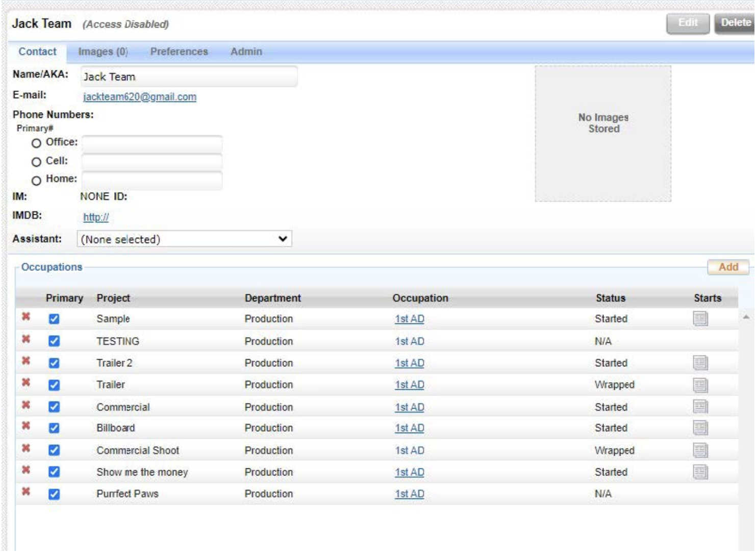Delete the Sample occupation row with red X
This screenshot has width=756, height=552.
[x=26, y=317]
